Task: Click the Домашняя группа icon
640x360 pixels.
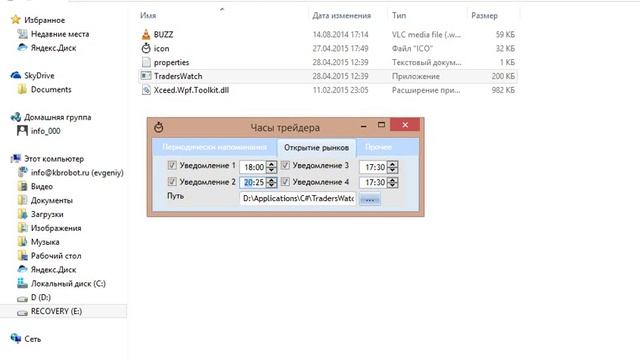Action: click(16, 117)
